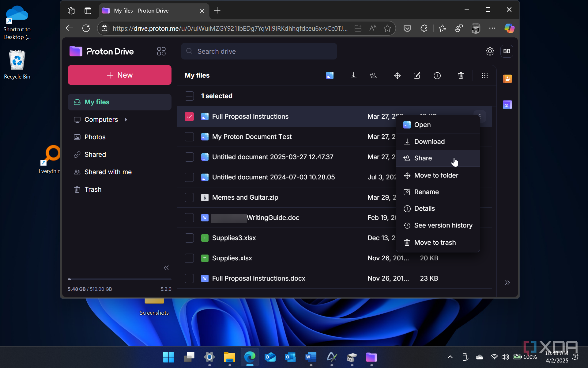The height and width of the screenshot is (368, 588).
Task: Toggle the select-all checkbox beside 1 selected
Action: pyautogui.click(x=189, y=96)
